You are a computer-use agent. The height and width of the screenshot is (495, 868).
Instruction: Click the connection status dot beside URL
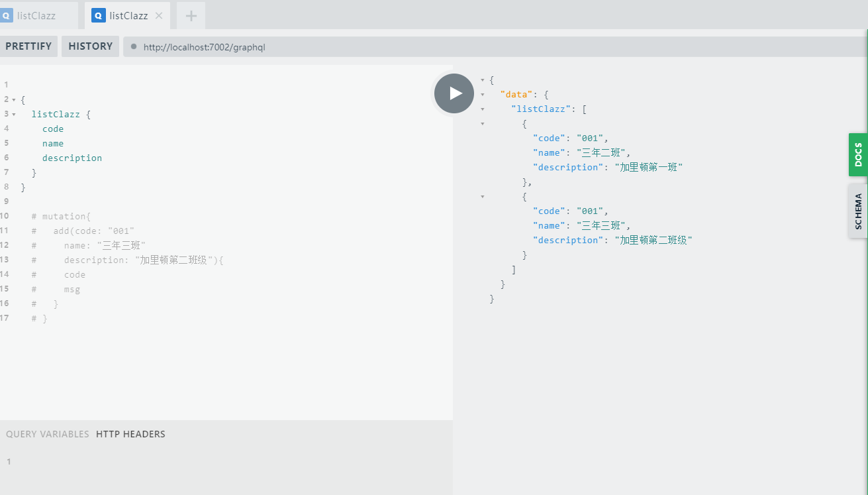(x=134, y=47)
